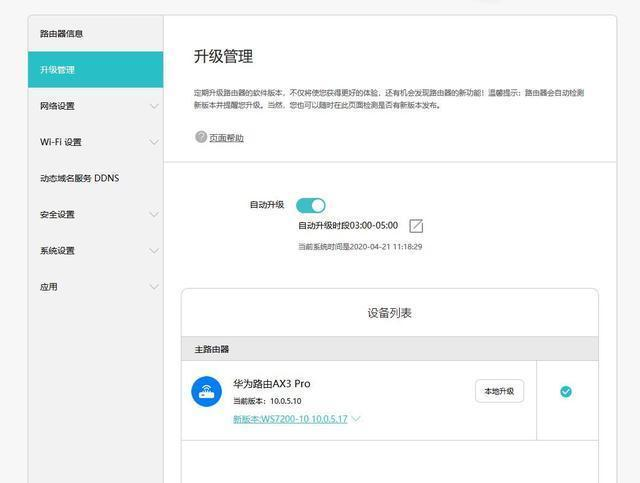The width and height of the screenshot is (640, 483).
Task: Click the 升级管理 page title
Action: coord(223,56)
